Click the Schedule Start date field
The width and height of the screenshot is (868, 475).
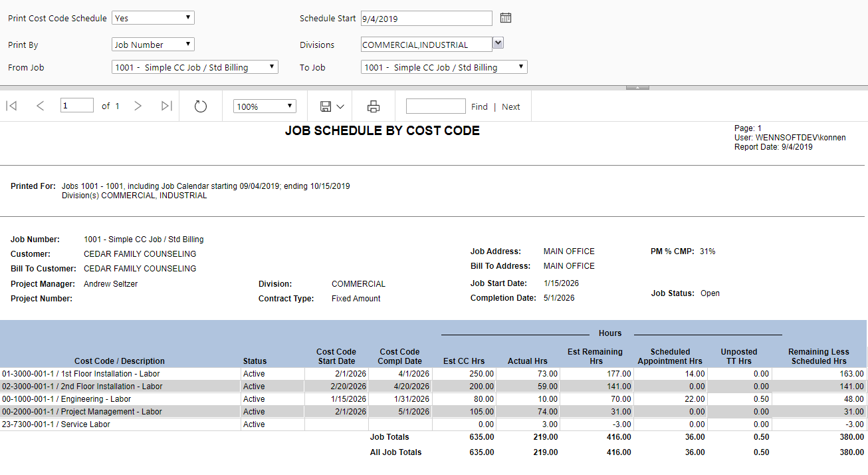pos(426,19)
